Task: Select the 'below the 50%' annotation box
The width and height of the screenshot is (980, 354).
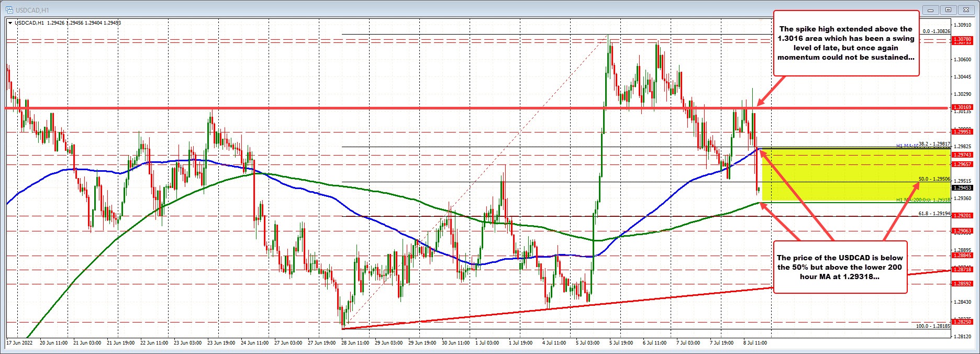Action: pos(839,267)
